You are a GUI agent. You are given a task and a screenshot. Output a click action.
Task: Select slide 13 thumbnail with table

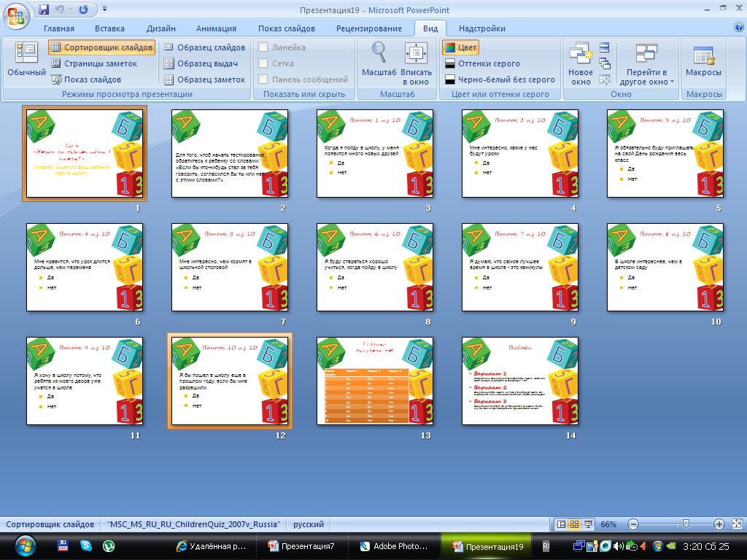375,381
